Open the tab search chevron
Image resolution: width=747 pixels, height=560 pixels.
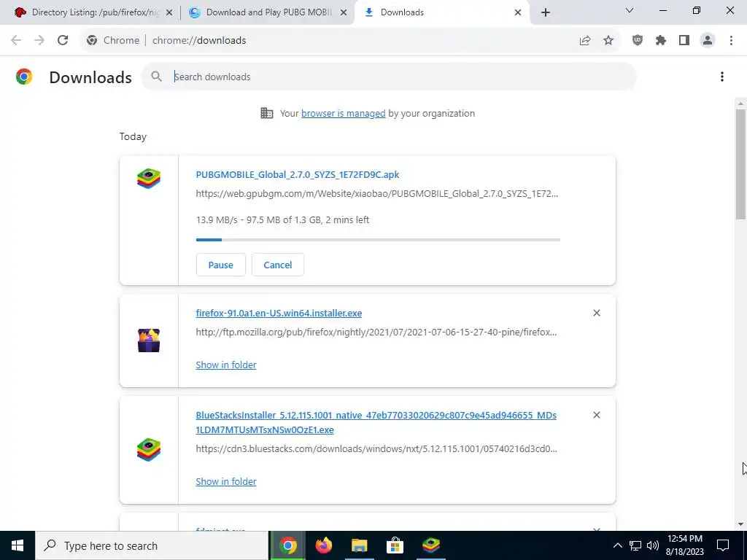[x=630, y=10]
